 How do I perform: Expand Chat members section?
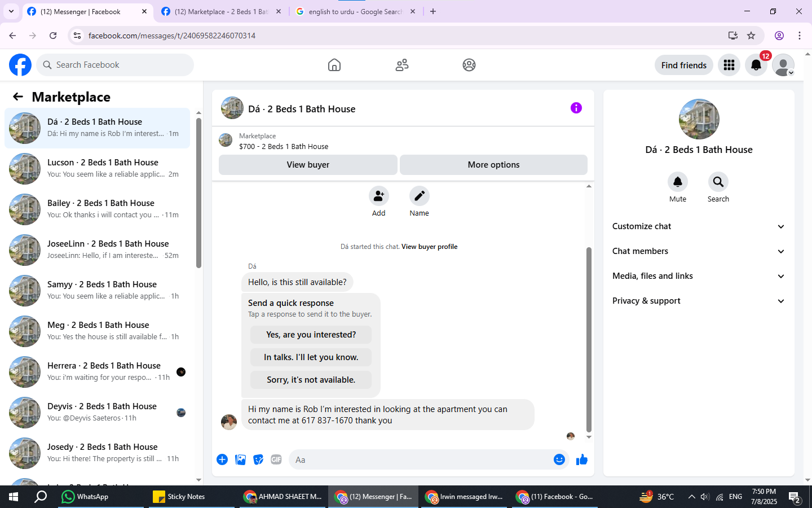699,251
